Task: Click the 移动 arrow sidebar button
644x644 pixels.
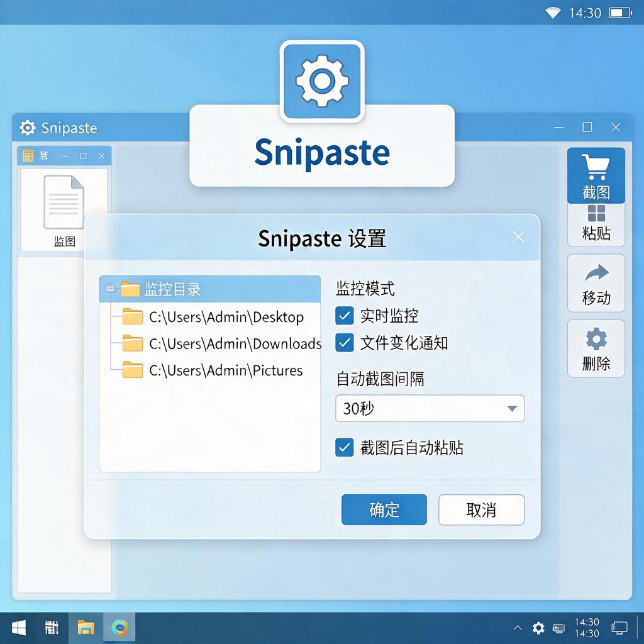Action: point(596,283)
